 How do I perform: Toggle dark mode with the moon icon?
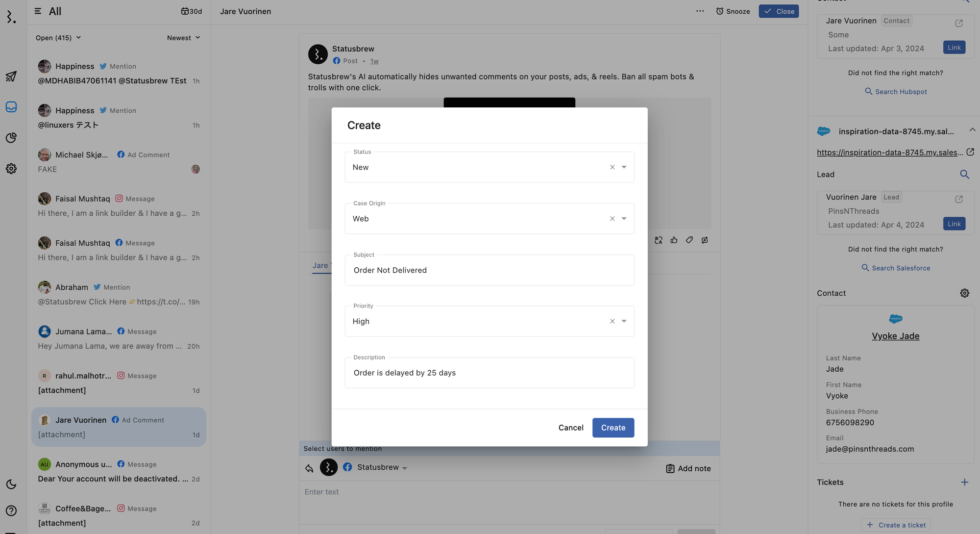point(11,484)
